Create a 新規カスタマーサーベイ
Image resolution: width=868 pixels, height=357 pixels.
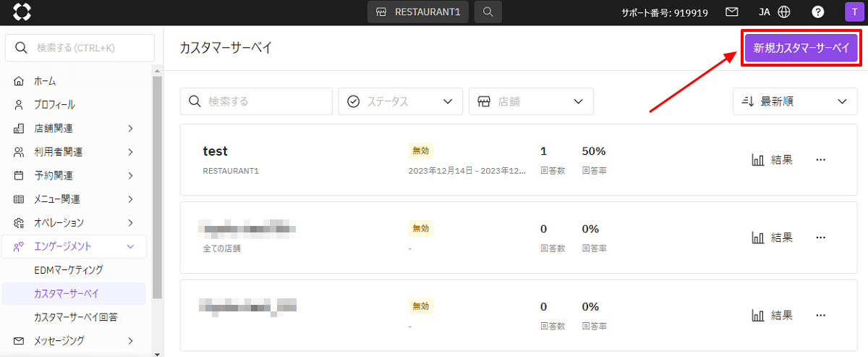click(x=801, y=49)
